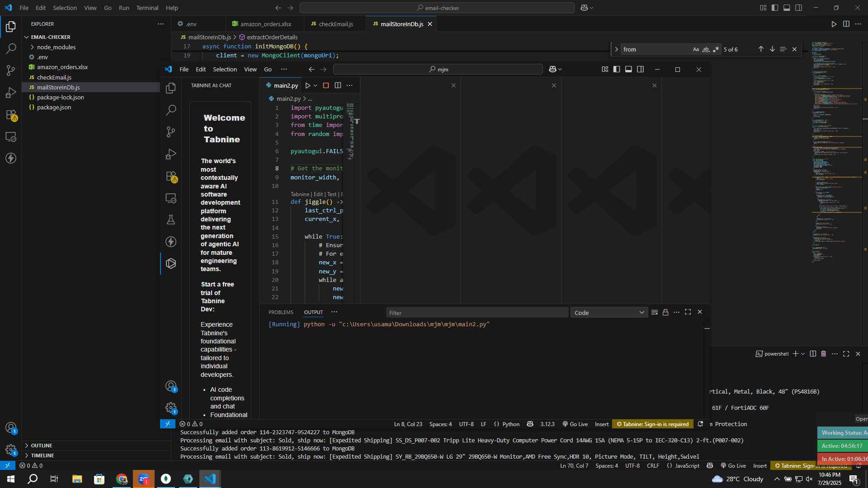Click Spaces: 4 in mjm status bar

(440, 424)
